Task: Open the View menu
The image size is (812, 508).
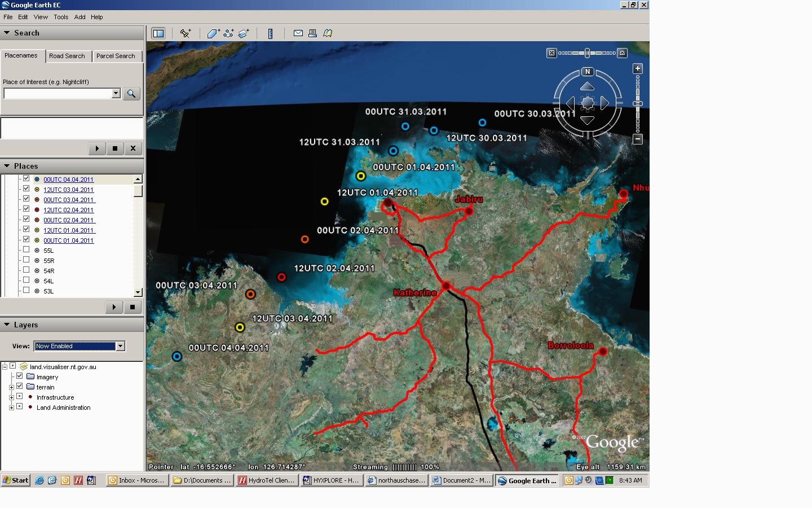Action: tap(41, 17)
